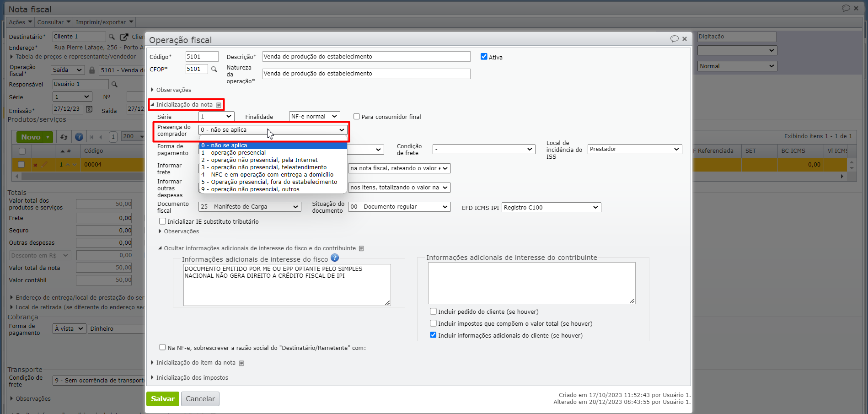This screenshot has width=868, height=414.
Task: Select all rows via grid header checkbox
Action: pos(21,151)
